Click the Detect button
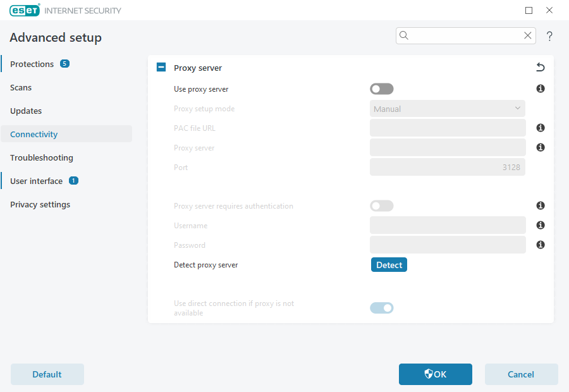 click(x=389, y=264)
